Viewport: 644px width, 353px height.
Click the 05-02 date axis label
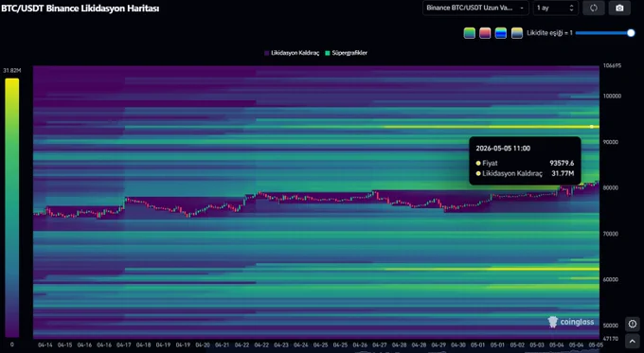[517, 345]
